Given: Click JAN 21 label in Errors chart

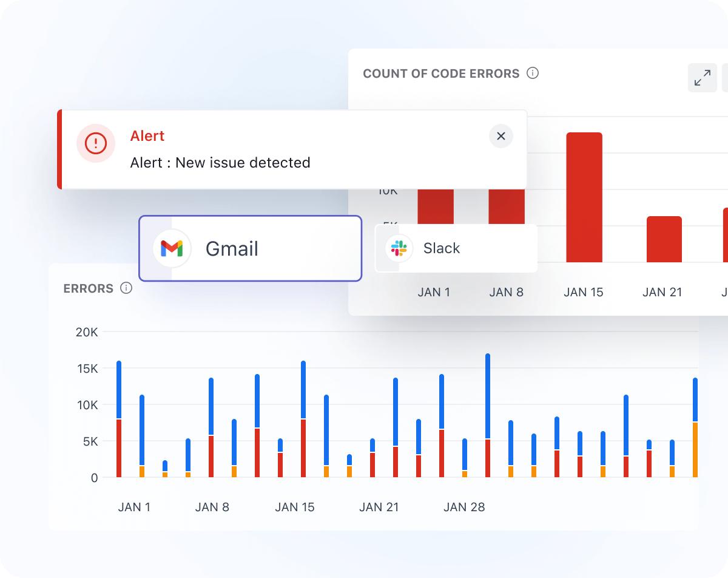Looking at the screenshot, I should [379, 507].
